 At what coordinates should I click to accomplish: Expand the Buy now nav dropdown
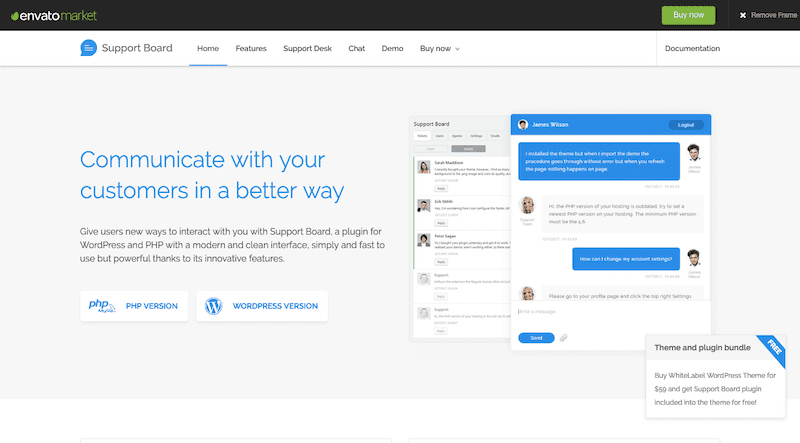click(x=439, y=48)
